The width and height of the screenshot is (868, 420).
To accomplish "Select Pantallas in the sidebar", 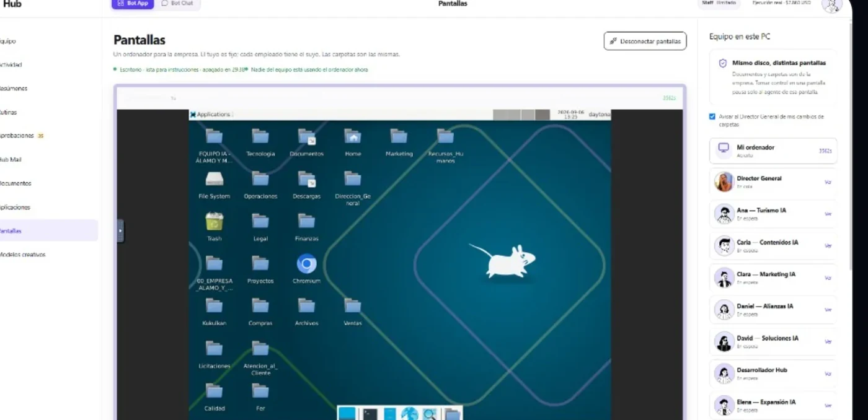I will tap(49, 230).
